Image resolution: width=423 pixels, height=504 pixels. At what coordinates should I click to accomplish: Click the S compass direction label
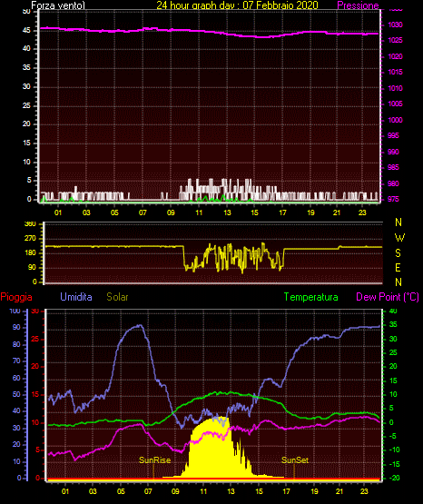[398, 253]
